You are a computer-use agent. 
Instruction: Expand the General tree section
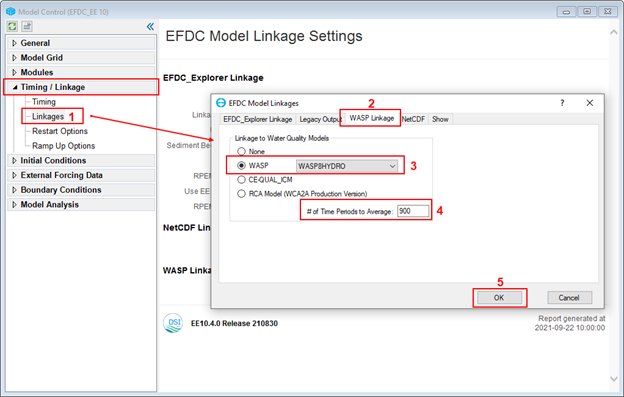coord(14,43)
